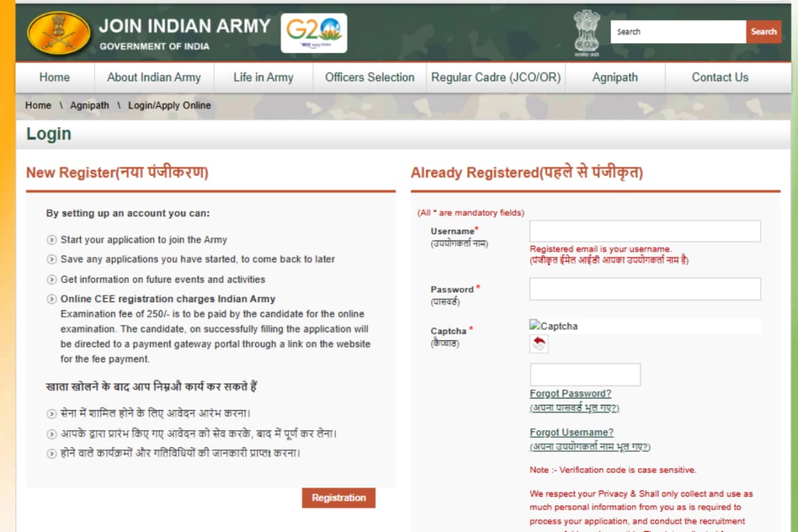Open the Agnipath menu
Screen dimensions: 798x532
615,77
